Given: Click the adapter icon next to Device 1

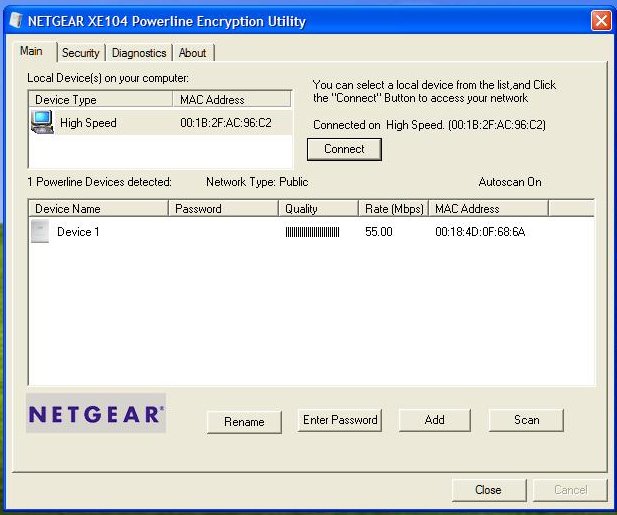Looking at the screenshot, I should (x=40, y=231).
